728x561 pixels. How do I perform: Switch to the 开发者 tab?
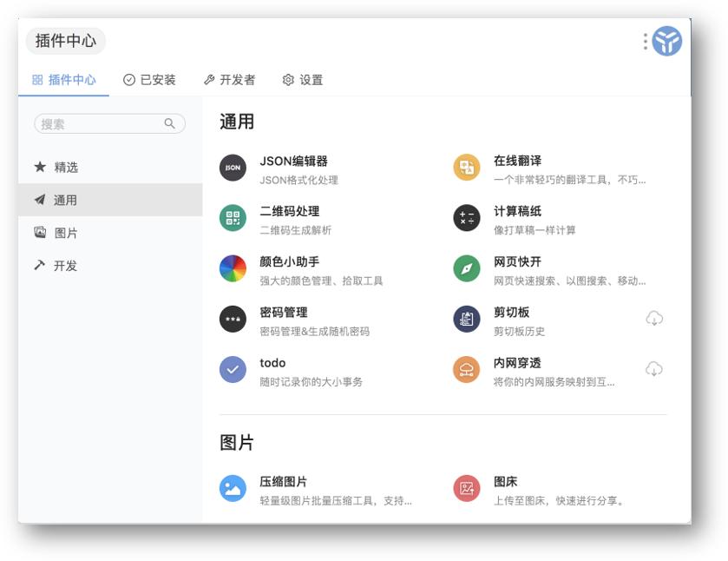click(x=232, y=80)
